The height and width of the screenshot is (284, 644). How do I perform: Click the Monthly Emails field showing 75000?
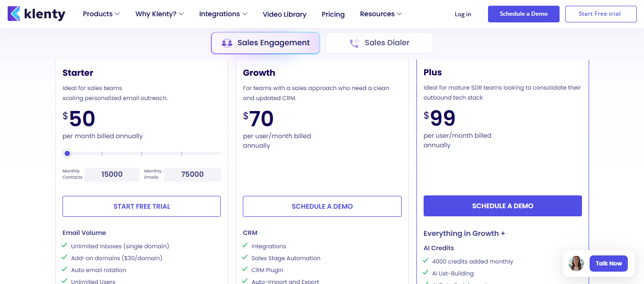pyautogui.click(x=192, y=174)
